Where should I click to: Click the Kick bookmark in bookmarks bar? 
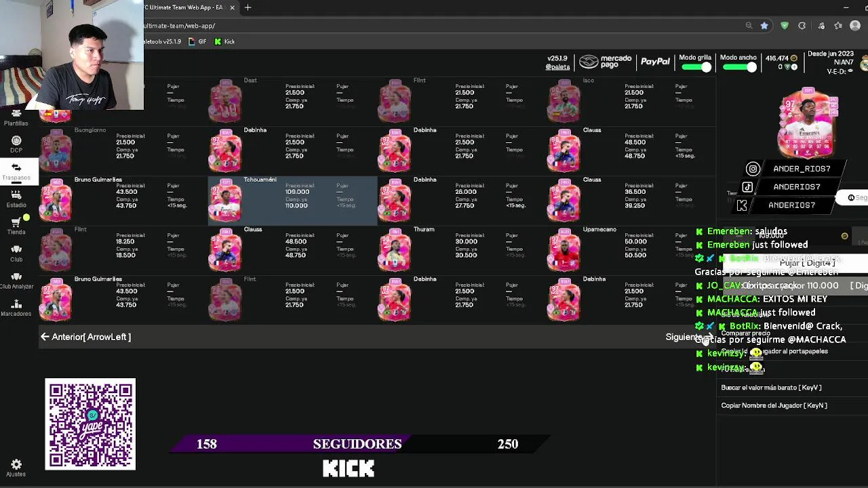point(224,42)
